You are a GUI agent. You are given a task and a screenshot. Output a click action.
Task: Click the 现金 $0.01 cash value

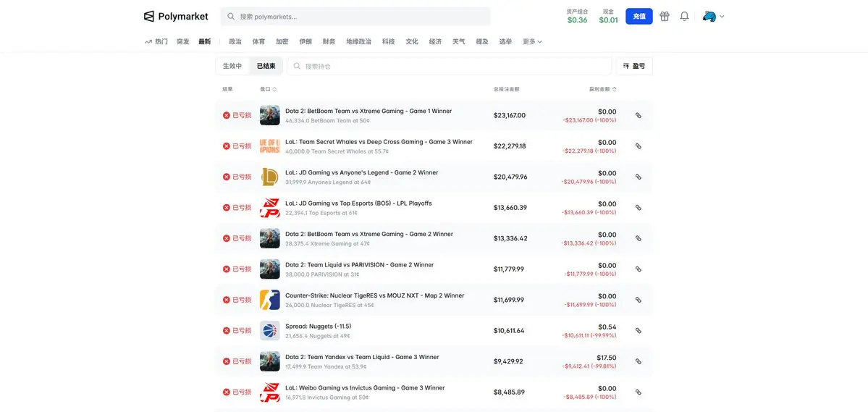tap(608, 15)
